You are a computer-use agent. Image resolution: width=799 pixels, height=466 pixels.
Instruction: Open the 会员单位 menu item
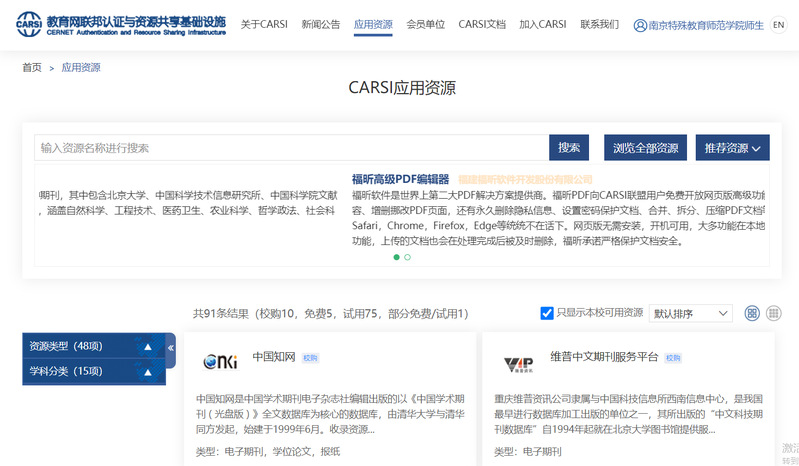[426, 25]
